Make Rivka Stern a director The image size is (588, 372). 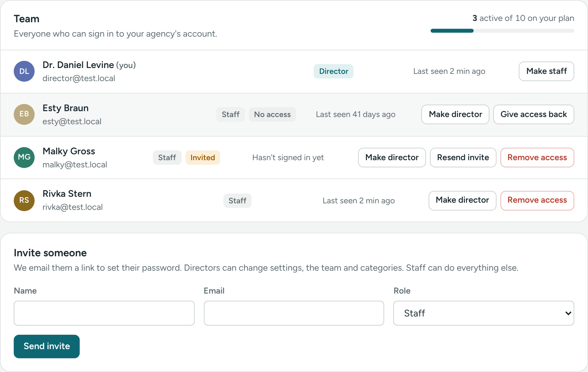(x=462, y=200)
